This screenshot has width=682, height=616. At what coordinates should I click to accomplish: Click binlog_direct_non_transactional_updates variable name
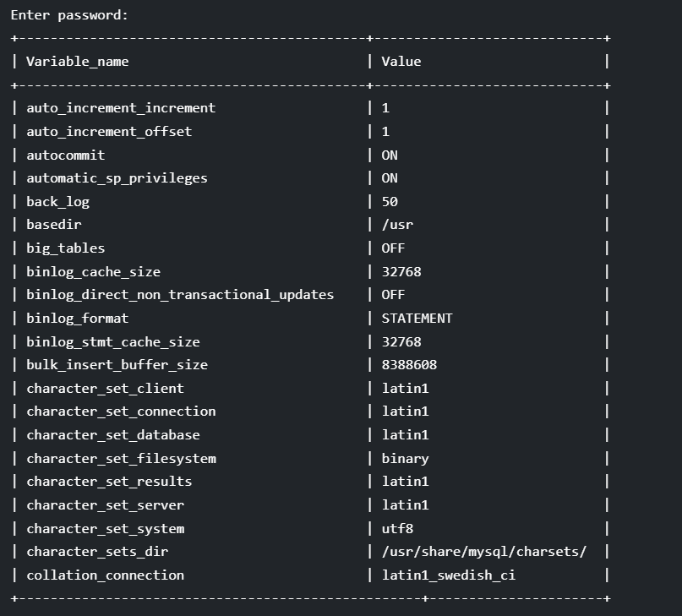(180, 295)
